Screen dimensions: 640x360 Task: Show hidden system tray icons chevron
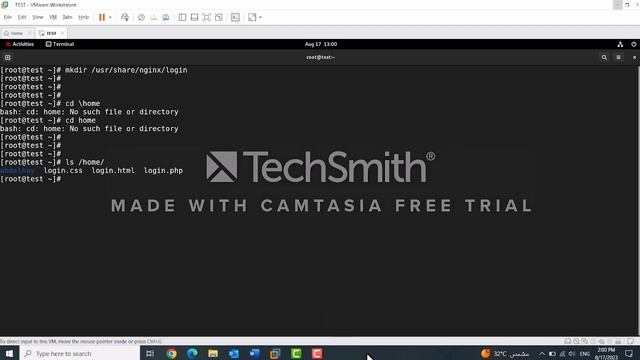point(542,353)
